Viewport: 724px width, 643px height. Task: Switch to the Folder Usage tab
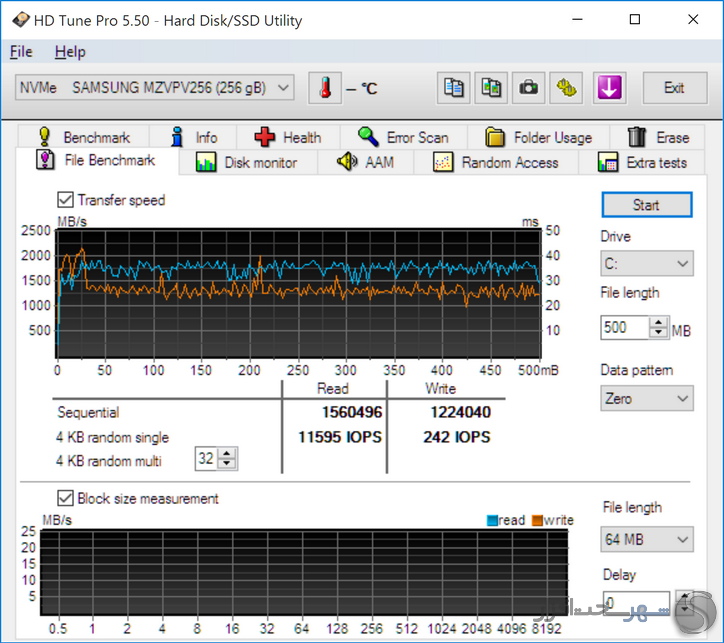click(539, 137)
